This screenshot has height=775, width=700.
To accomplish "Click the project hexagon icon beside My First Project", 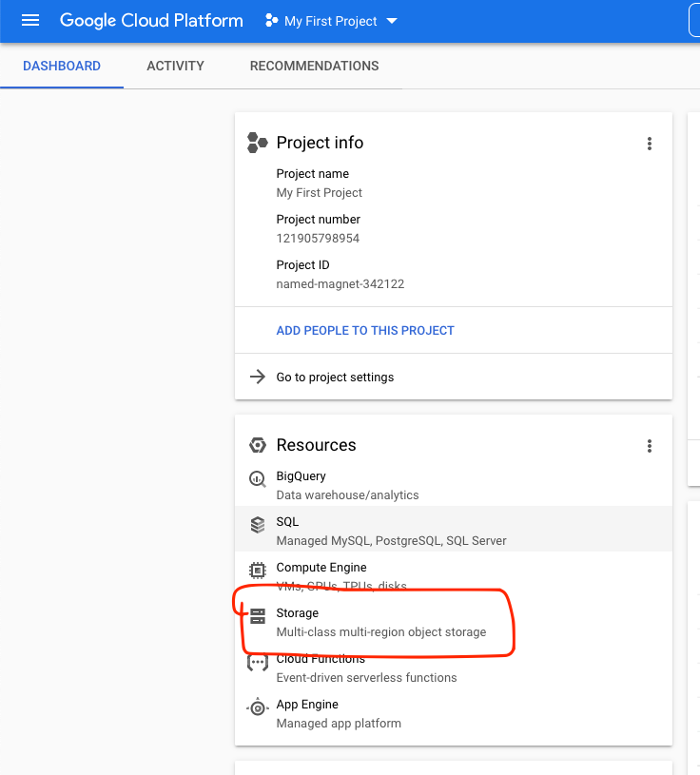I will coord(271,21).
